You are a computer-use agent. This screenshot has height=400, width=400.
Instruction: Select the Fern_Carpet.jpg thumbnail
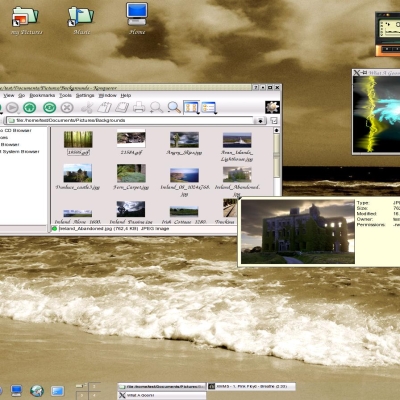[131, 173]
